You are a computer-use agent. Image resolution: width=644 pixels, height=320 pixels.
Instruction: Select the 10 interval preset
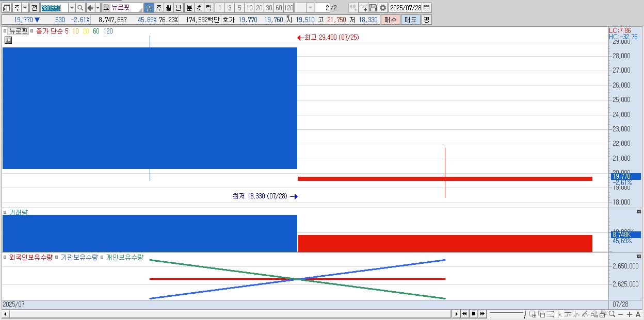249,8
